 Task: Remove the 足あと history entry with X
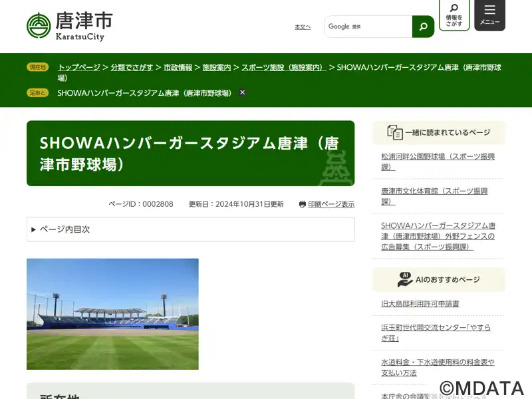coord(242,92)
